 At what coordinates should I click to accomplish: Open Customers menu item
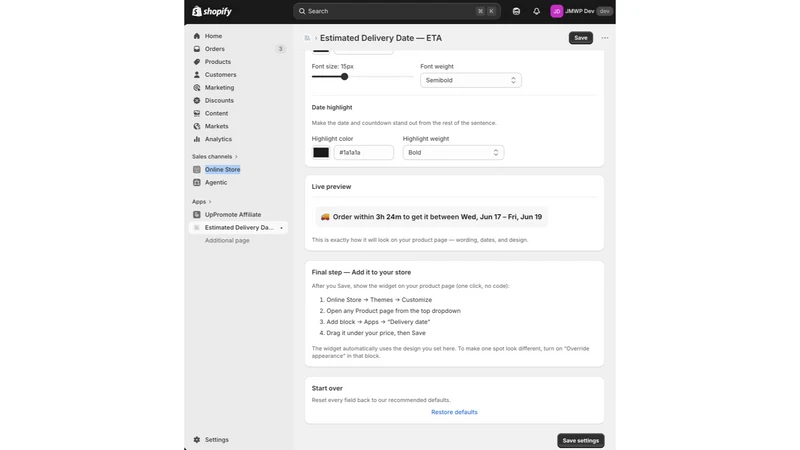click(220, 74)
